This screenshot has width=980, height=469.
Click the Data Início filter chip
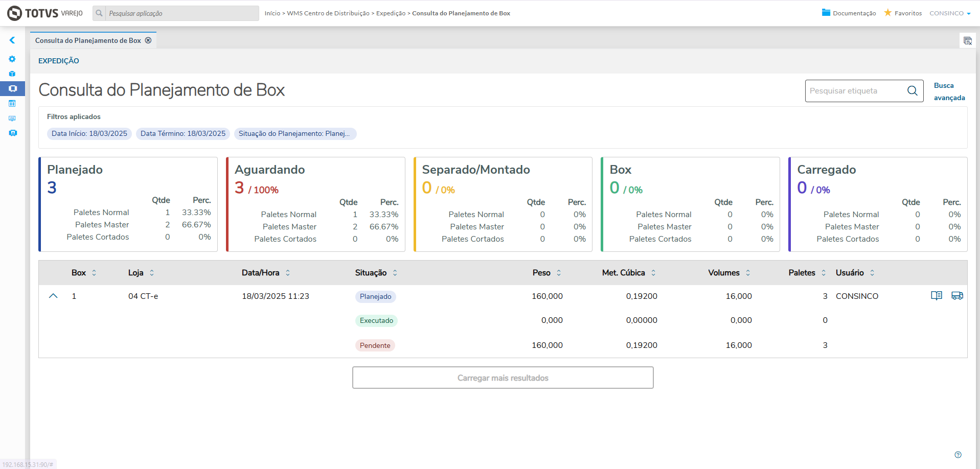coord(89,134)
